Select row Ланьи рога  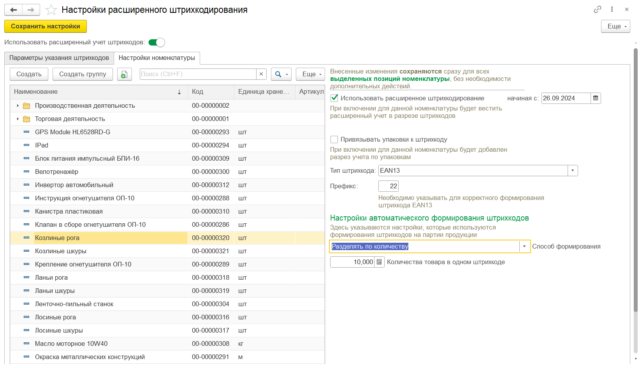coord(167,277)
